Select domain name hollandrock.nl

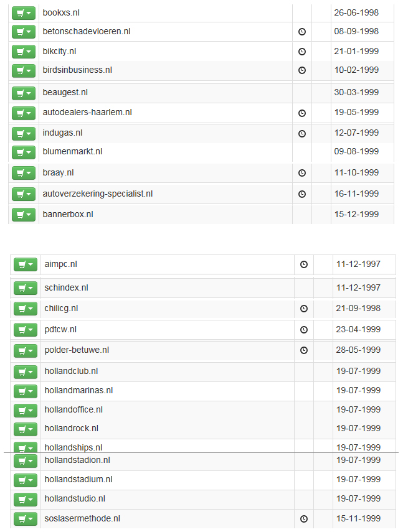coord(71,429)
